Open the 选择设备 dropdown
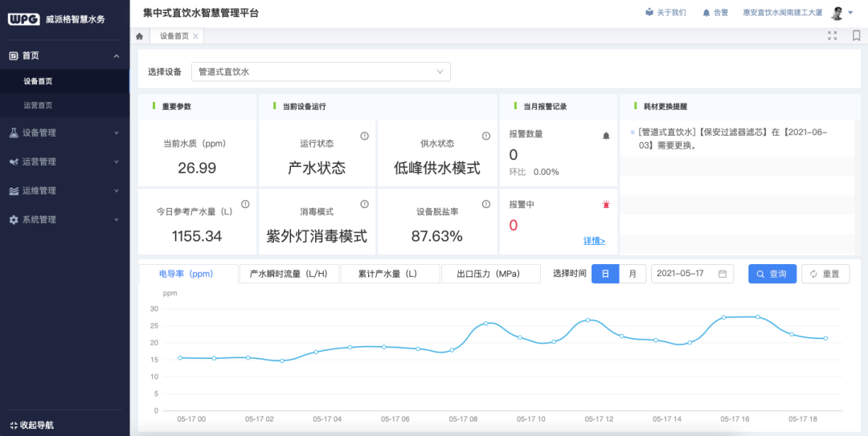 [321, 71]
